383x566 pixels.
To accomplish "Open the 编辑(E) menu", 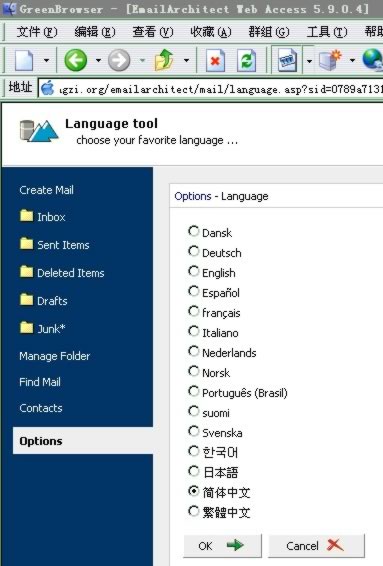I will pyautogui.click(x=95, y=32).
